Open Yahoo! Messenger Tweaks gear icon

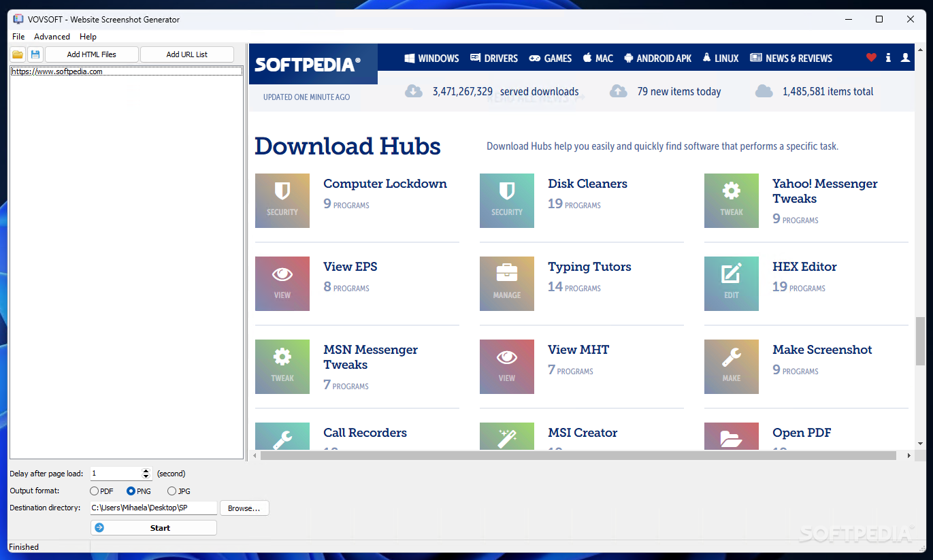coord(732,201)
